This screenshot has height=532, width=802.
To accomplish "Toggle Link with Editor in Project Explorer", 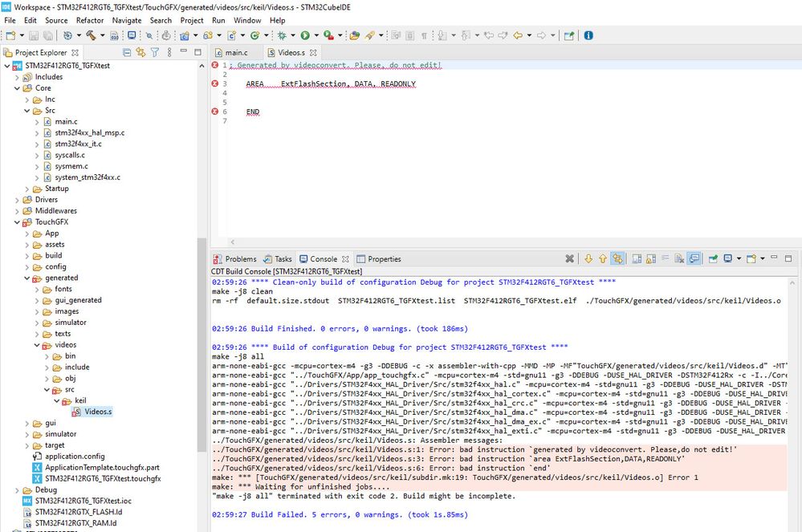I will click(x=140, y=52).
